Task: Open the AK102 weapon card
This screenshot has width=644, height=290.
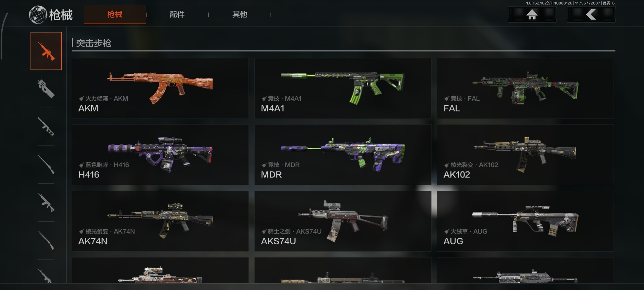Action: [x=525, y=155]
